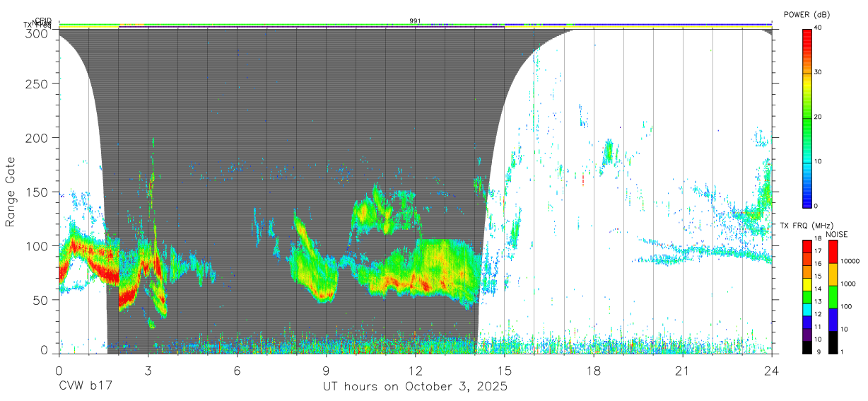
Task: Select the 'NOISE' legend title
Action: [x=836, y=234]
